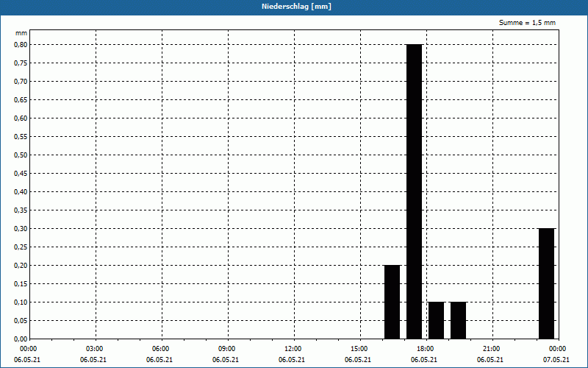
Task: Click the 0,30 mm bar near midnight
Action: point(546,283)
